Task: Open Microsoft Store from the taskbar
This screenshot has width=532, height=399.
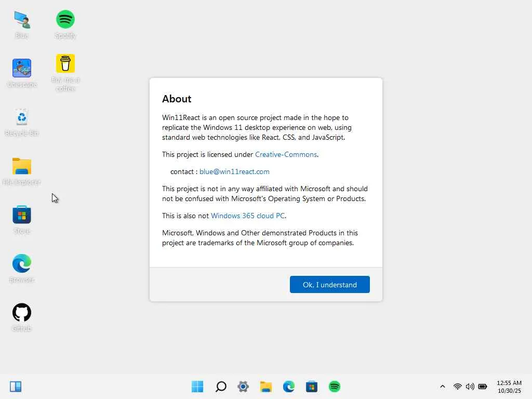Action: tap(312, 387)
